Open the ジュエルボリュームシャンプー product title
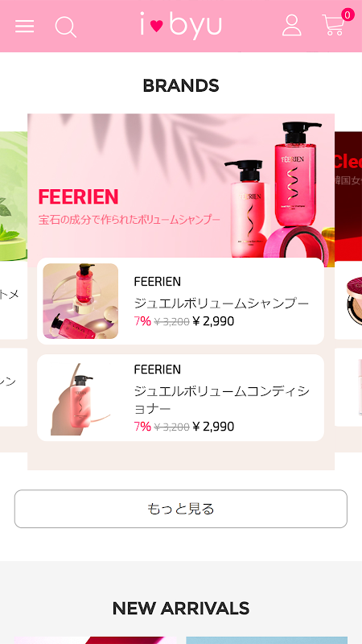Screen dimensions: 362x644 tap(221, 303)
